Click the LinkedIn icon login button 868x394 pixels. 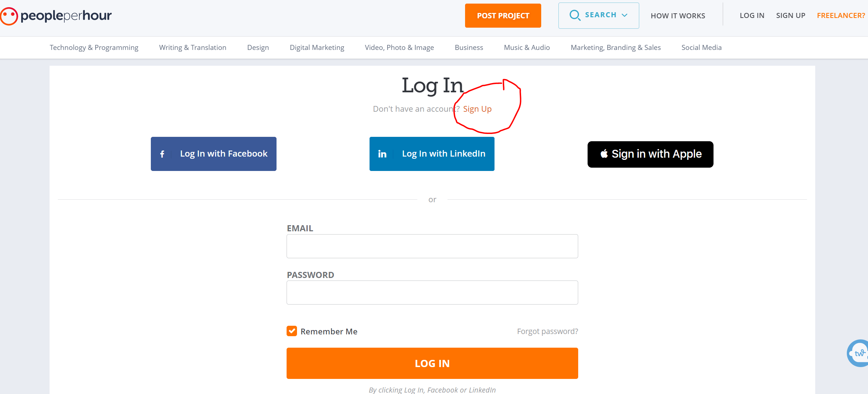pyautogui.click(x=382, y=154)
